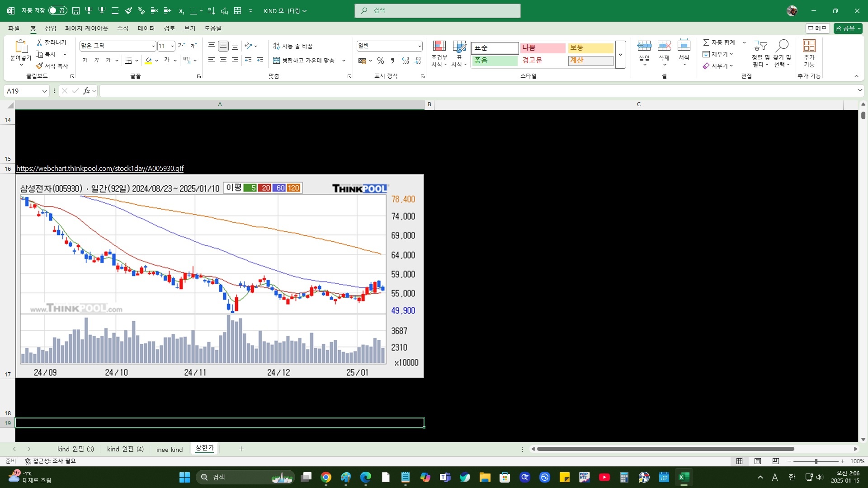Apply the 나쁨 cell style
Image resolution: width=868 pixels, height=488 pixels.
542,48
